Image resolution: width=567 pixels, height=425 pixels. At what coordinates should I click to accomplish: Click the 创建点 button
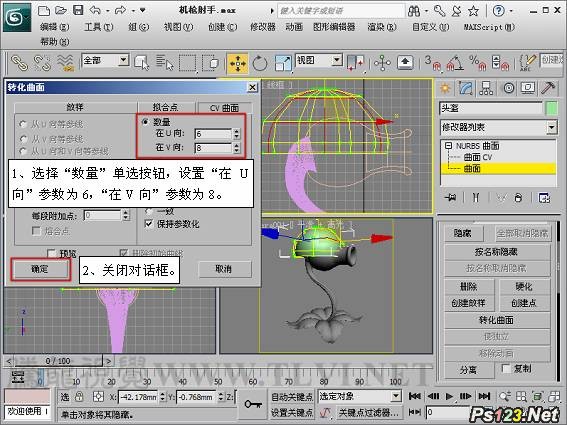click(x=524, y=303)
